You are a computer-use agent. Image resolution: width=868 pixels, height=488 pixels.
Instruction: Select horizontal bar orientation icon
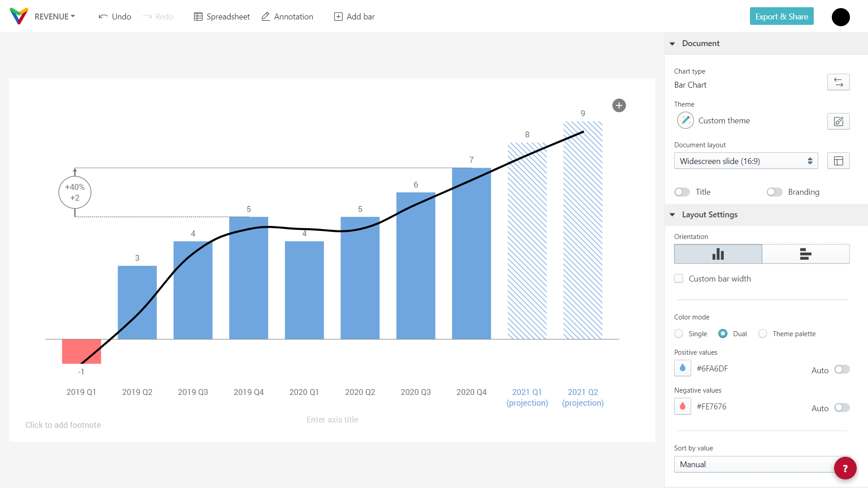click(805, 254)
